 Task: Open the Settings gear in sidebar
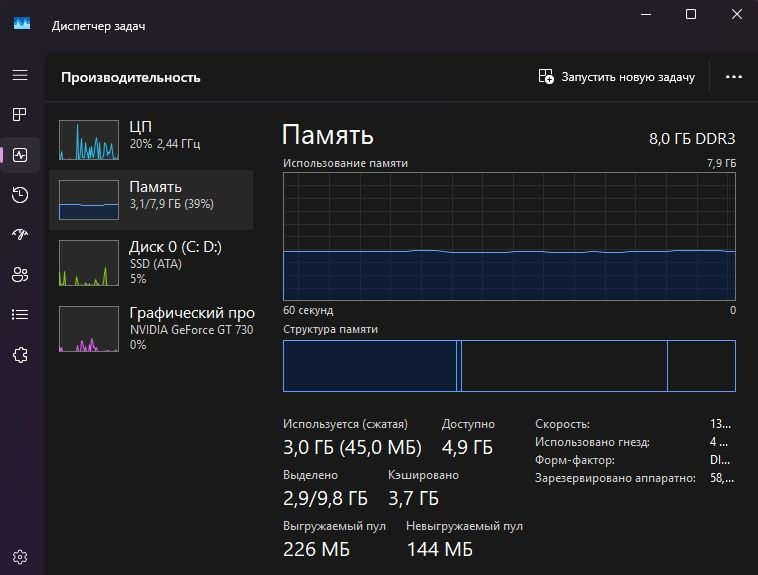pos(20,557)
